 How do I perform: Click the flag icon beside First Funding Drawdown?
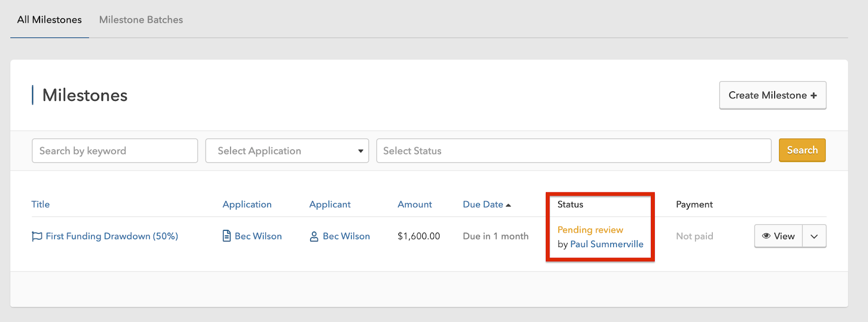[x=37, y=236]
